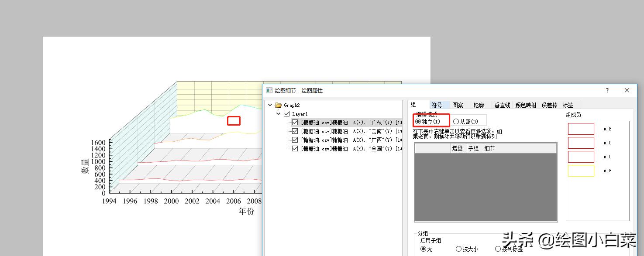The width and height of the screenshot is (644, 256).
Task: Click the A_D member label
Action: 607,157
